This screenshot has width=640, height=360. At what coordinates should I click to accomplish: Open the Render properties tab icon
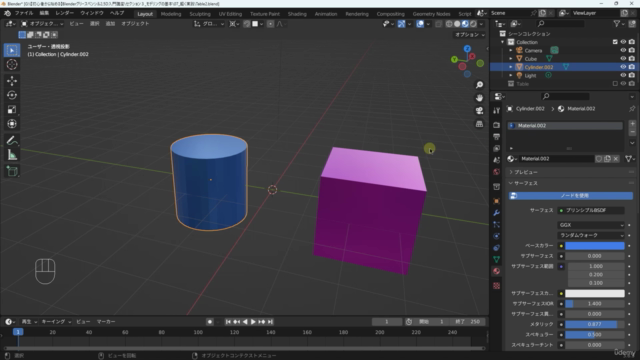pyautogui.click(x=496, y=124)
